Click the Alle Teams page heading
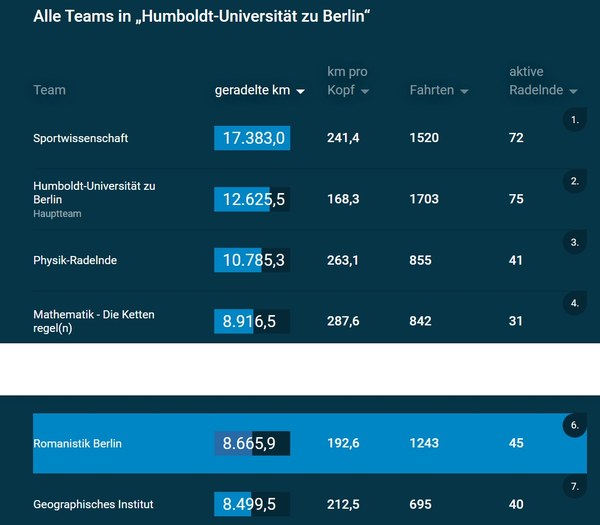 tap(202, 16)
